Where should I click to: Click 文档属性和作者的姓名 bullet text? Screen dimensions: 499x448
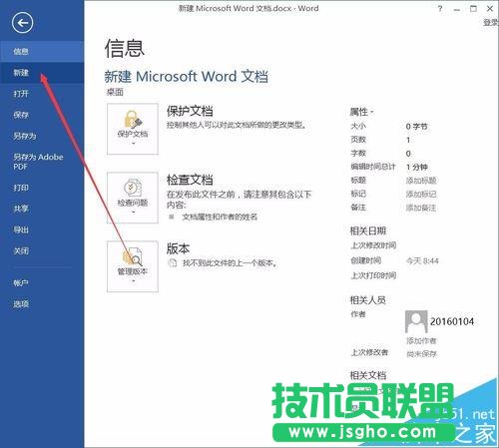(x=220, y=217)
